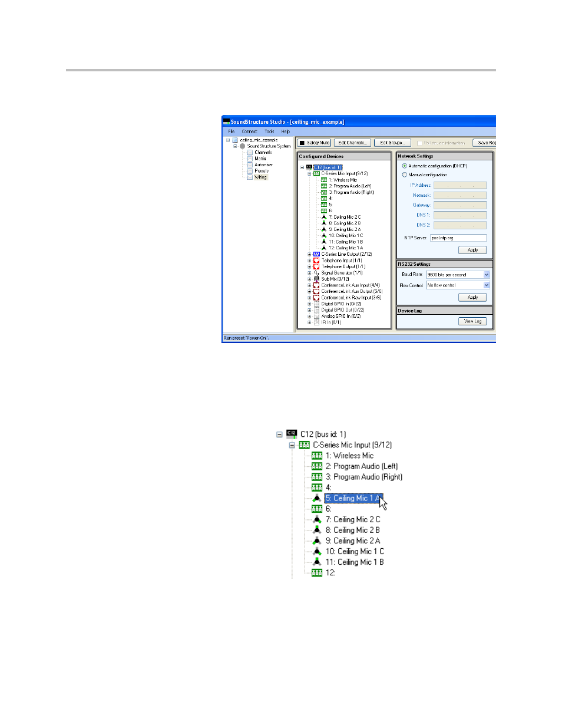562x728 pixels.
Task: Click the ConferenceLink Raw Input icon
Action: pyautogui.click(x=316, y=297)
